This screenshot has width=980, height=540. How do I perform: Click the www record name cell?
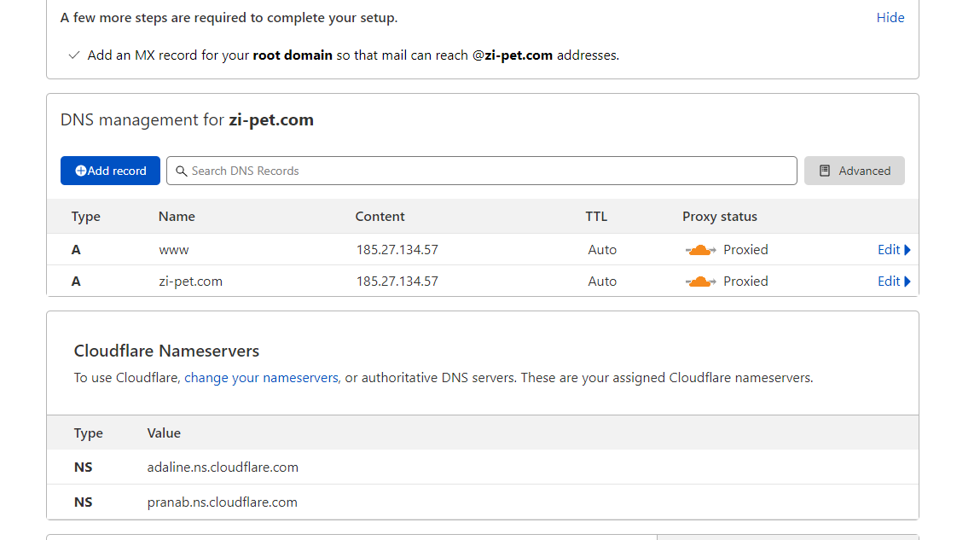(174, 250)
